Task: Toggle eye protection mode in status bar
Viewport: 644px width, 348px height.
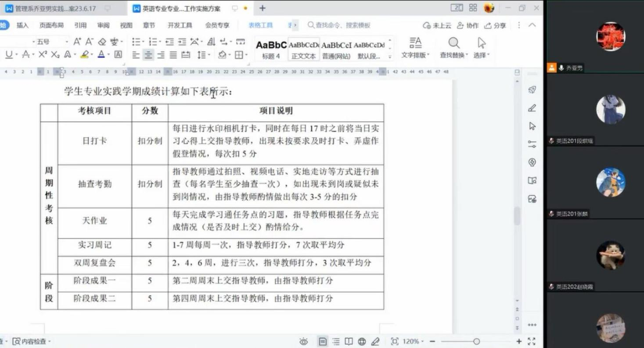Action: tap(303, 341)
